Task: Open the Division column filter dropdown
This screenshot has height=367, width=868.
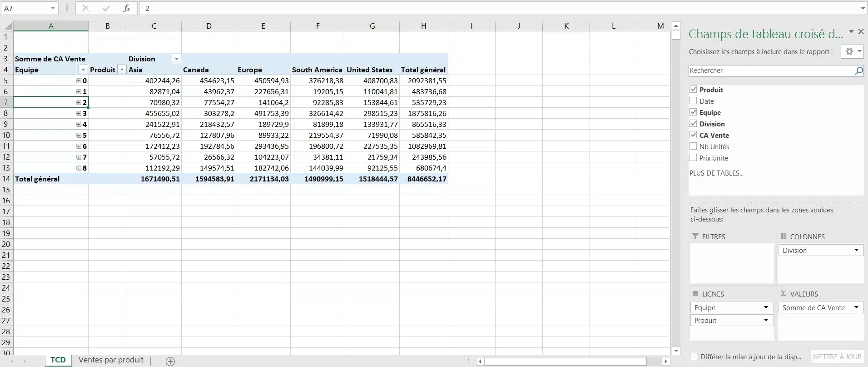Action: 176,59
